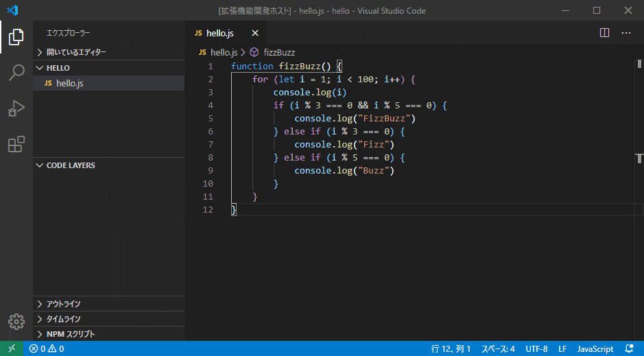Image resolution: width=644 pixels, height=356 pixels.
Task: Click the console.log("Buzz") line
Action: coord(344,170)
